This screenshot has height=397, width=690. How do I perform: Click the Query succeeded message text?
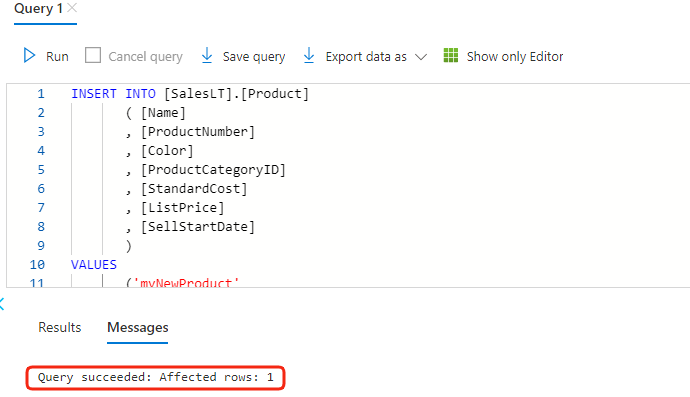coord(155,377)
